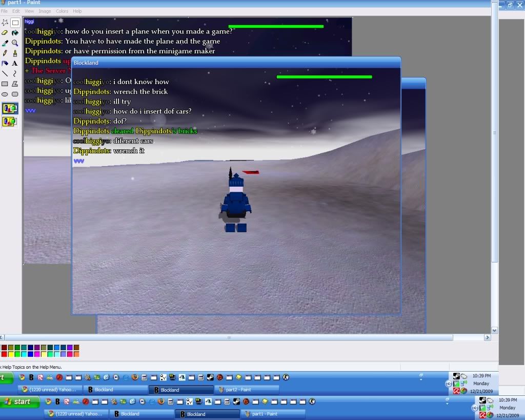
Task: Select the Magnifier tool
Action: tap(15, 43)
